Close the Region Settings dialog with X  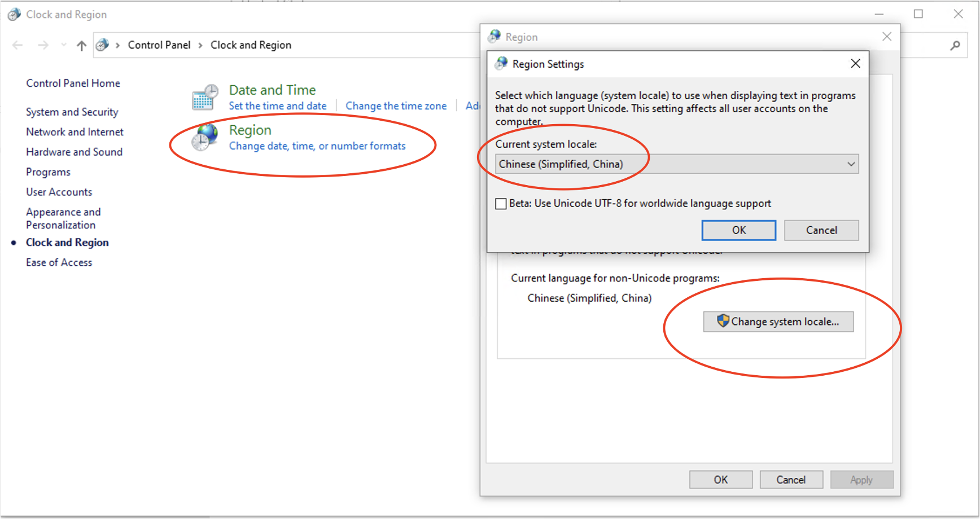(855, 64)
